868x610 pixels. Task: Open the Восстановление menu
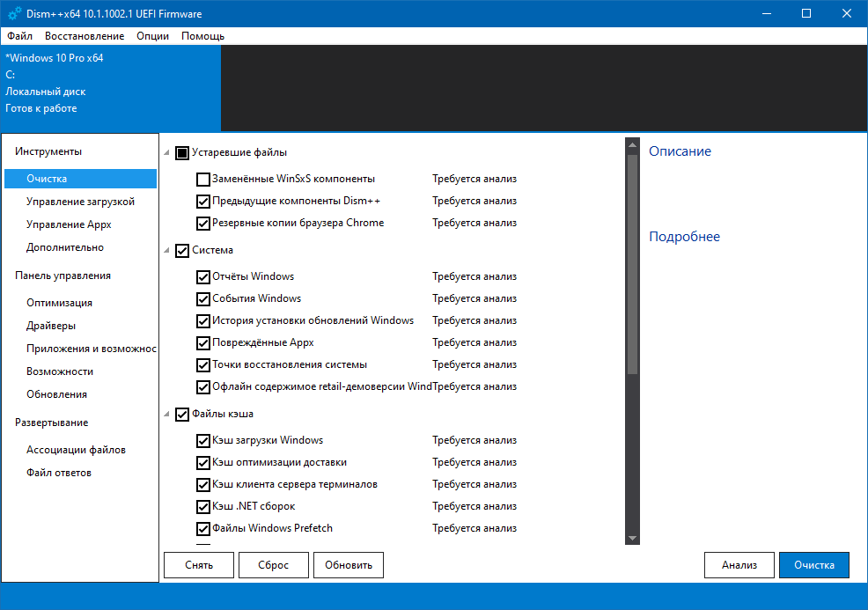pos(85,36)
